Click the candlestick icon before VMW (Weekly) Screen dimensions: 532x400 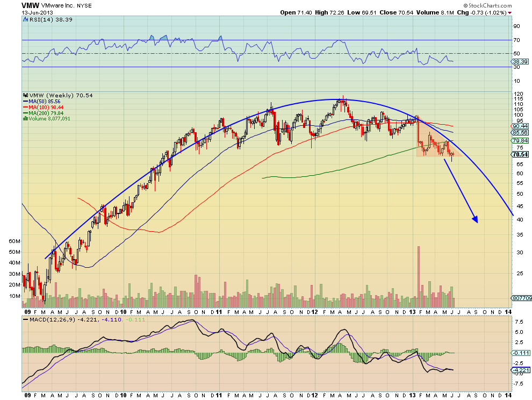[x=25, y=95]
